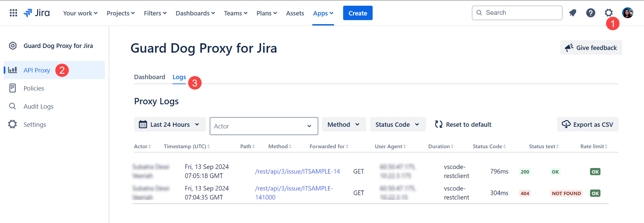This screenshot has height=223, width=644.
Task: Click the Audit Logs magnifier icon
Action: pos(12,106)
